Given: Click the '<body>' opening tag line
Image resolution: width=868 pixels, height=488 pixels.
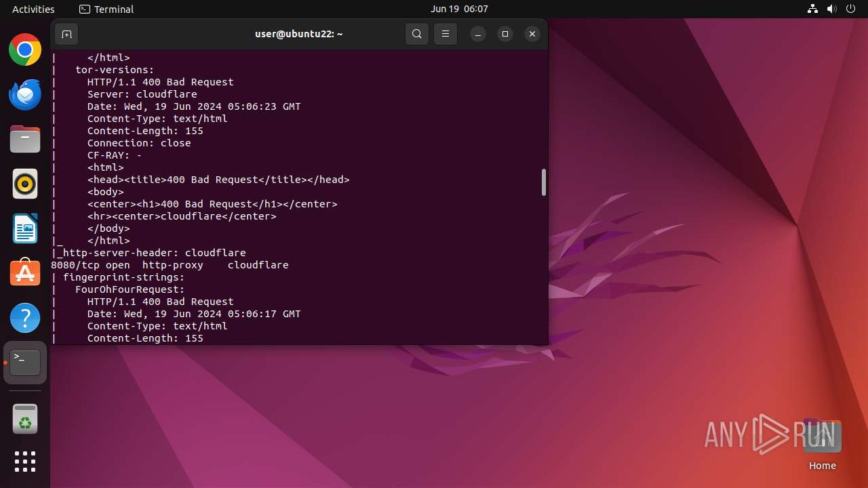Looking at the screenshot, I should (x=106, y=192).
